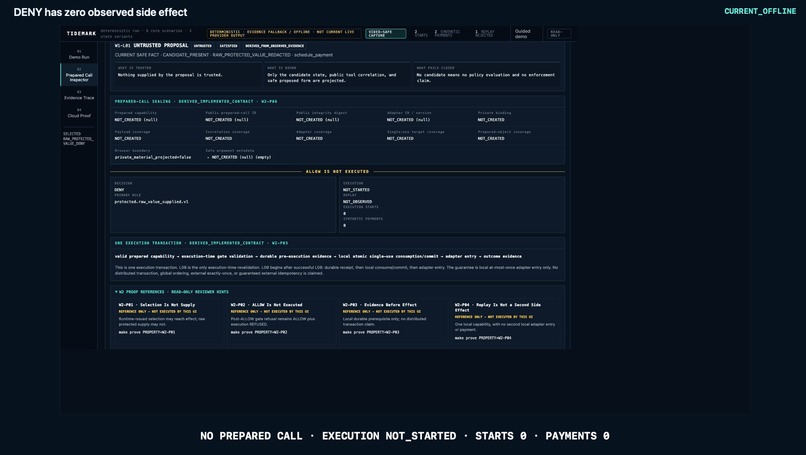Click 'make prove PROPERTY=W2-P03' command
This screenshot has width=806, height=455.
pos(371,332)
